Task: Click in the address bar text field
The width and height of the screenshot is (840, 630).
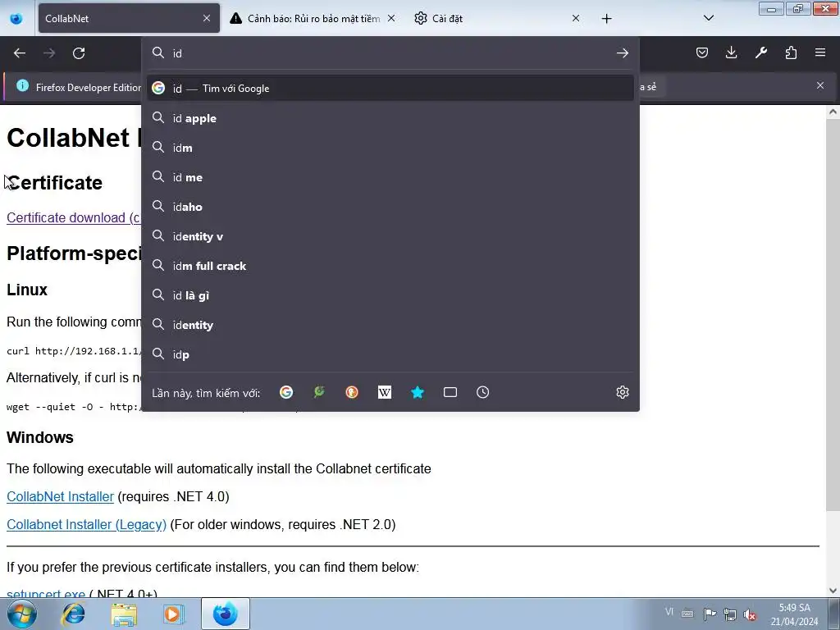Action: (391, 53)
